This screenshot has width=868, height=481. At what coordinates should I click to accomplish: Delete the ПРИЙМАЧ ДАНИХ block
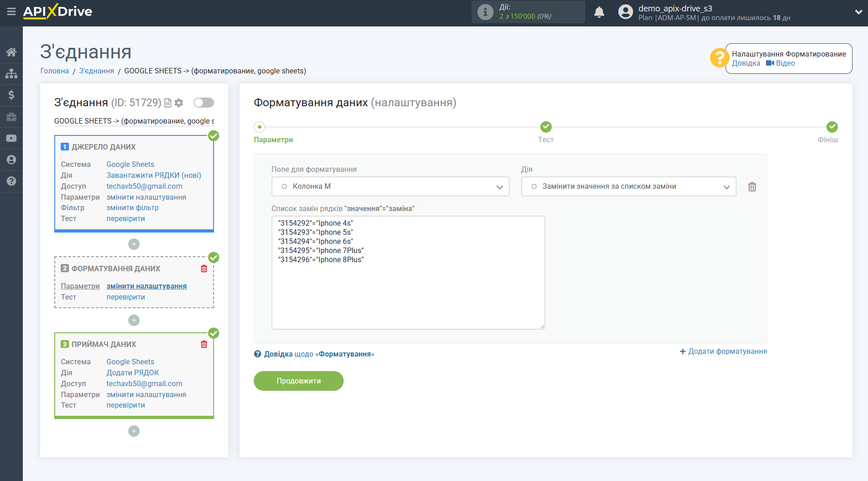[x=204, y=344]
